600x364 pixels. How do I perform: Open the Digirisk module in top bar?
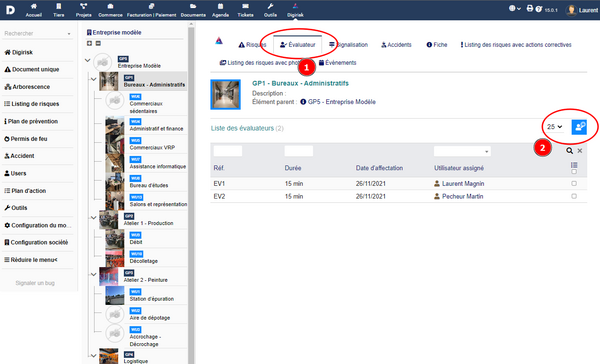pos(295,10)
